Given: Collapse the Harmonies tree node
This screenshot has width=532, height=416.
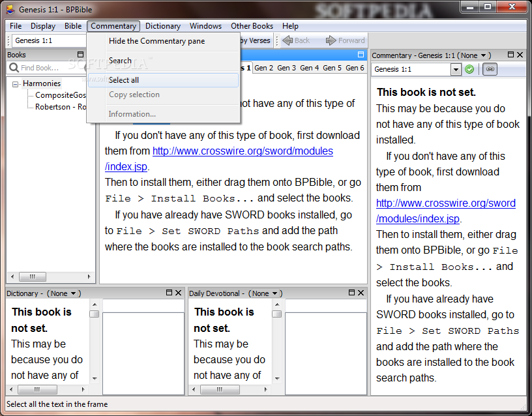Looking at the screenshot, I should pos(15,84).
